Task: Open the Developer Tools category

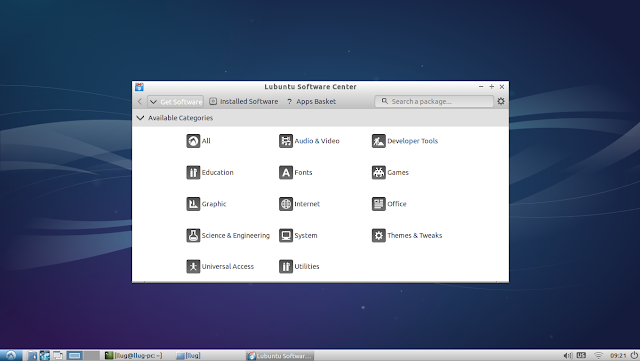Action: click(405, 141)
